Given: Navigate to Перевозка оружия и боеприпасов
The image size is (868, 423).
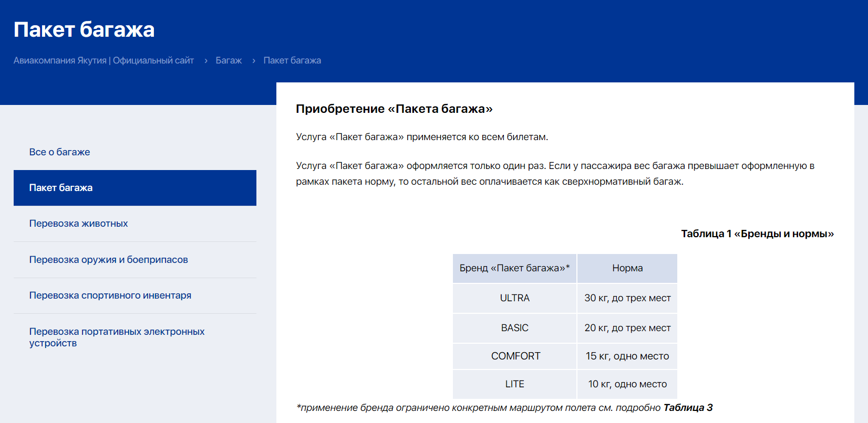Looking at the screenshot, I should pyautogui.click(x=108, y=260).
